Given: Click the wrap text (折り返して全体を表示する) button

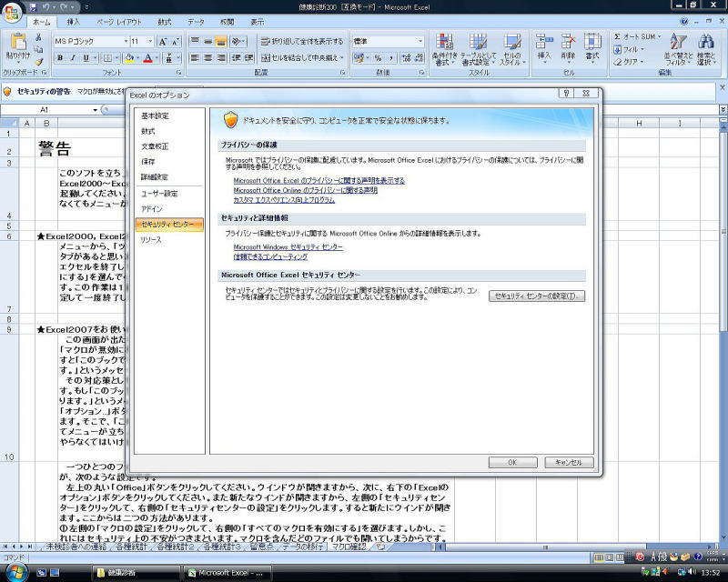Looking at the screenshot, I should click(x=302, y=42).
